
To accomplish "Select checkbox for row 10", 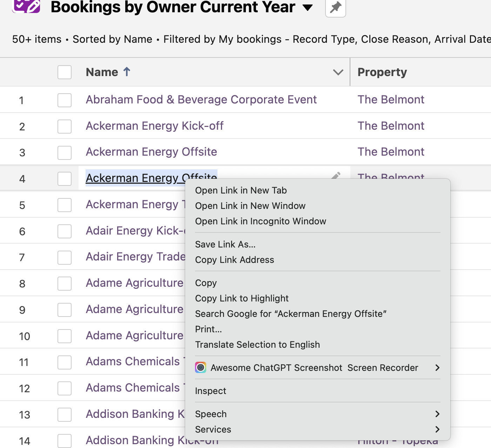I will point(65,336).
